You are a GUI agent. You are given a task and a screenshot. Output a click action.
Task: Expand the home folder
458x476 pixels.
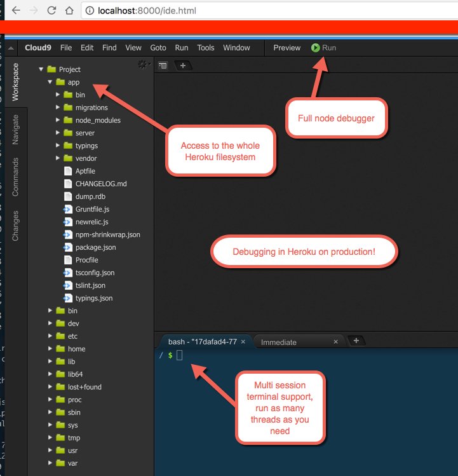(x=50, y=349)
